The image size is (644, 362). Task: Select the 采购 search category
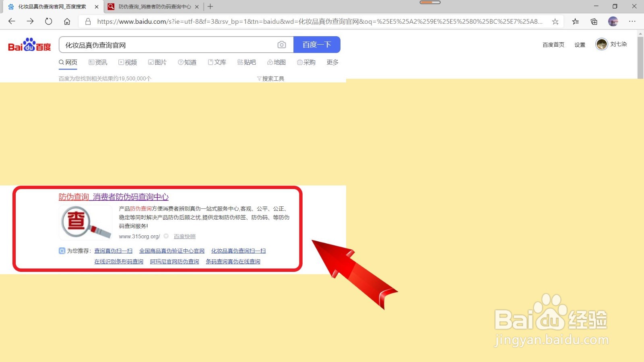pos(306,62)
